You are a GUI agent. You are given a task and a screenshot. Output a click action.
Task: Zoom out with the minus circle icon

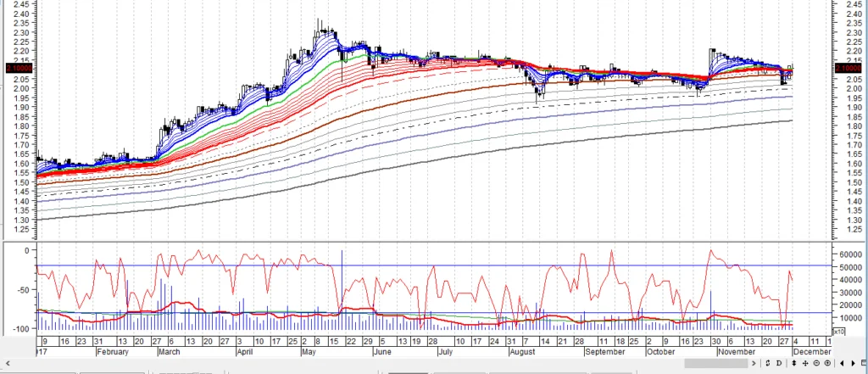point(816,364)
